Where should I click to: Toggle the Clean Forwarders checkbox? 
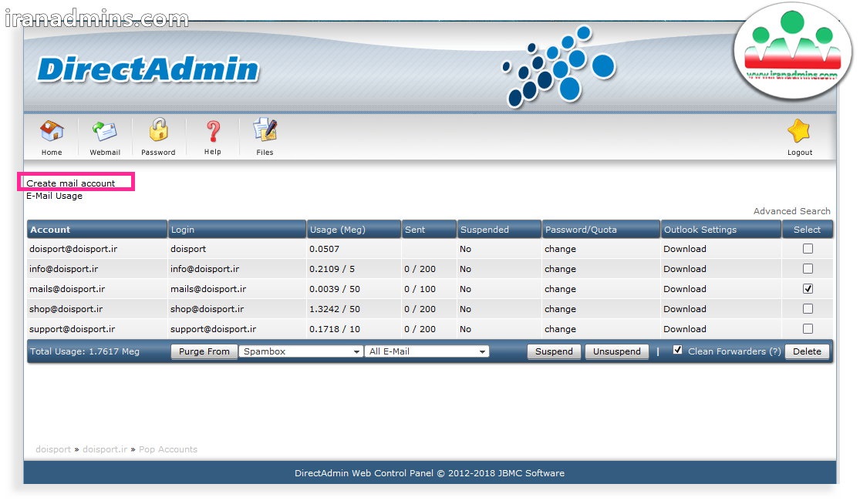pos(678,350)
